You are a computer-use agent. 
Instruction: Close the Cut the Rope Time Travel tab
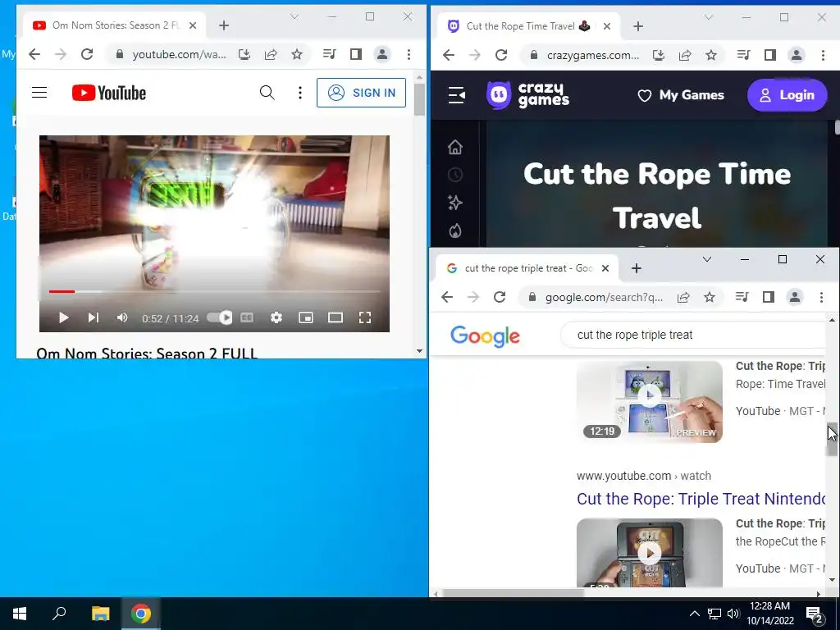(607, 26)
